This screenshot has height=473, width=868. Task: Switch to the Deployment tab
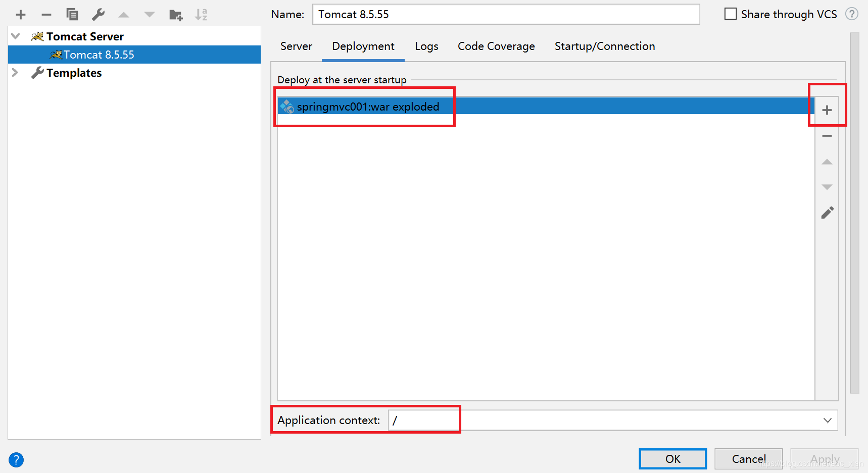363,46
